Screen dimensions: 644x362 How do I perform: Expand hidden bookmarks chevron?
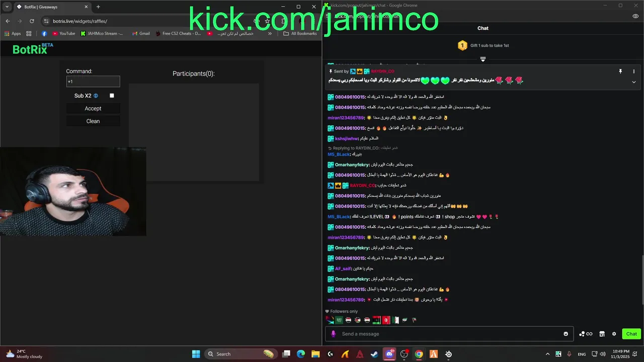(270, 34)
